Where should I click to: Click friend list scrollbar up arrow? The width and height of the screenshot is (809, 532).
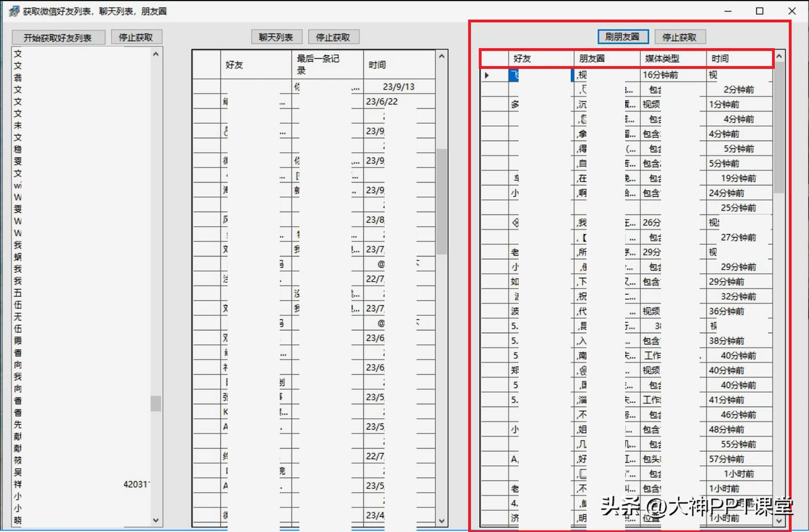pyautogui.click(x=156, y=53)
